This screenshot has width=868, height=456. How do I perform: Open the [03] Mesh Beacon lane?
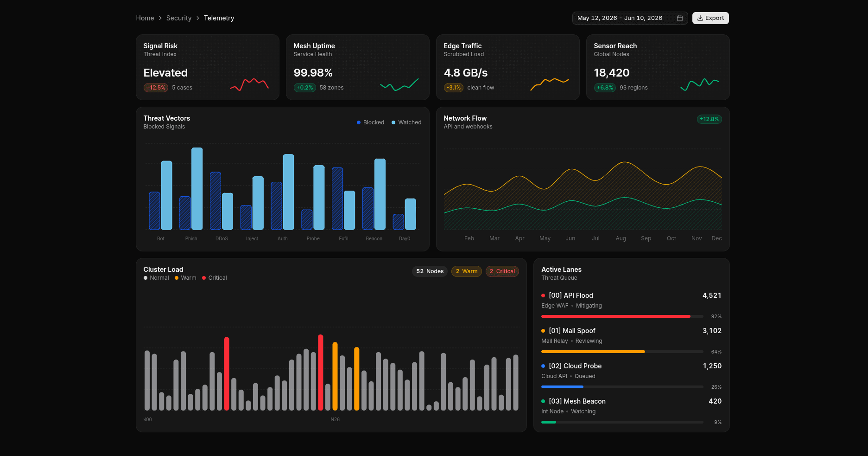631,411
